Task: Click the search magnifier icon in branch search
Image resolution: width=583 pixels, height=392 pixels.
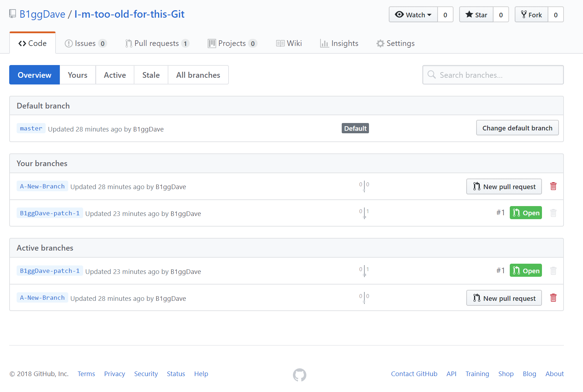Action: click(x=431, y=75)
